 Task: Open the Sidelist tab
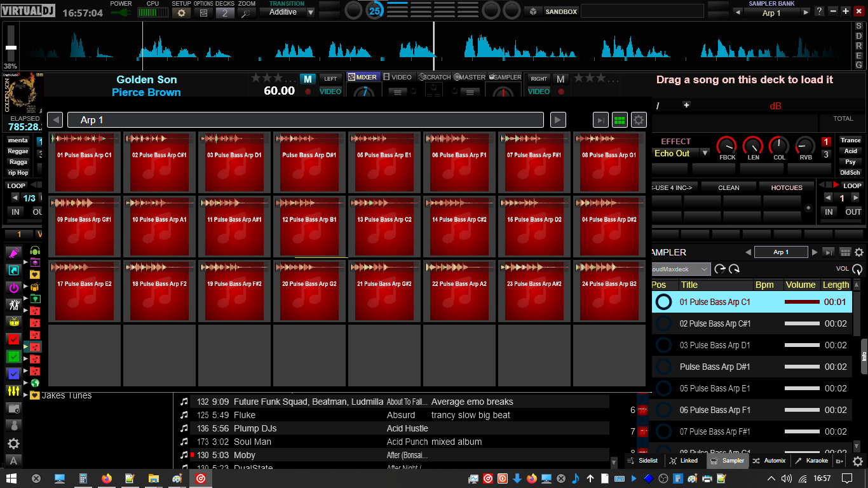(x=644, y=461)
